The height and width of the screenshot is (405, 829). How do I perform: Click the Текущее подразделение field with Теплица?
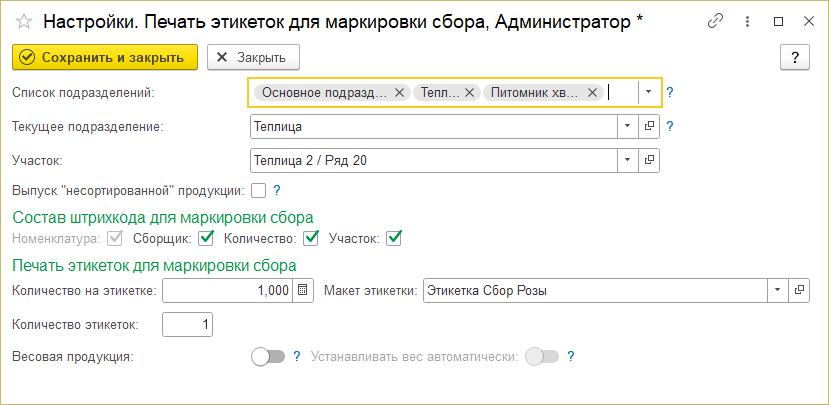point(434,126)
